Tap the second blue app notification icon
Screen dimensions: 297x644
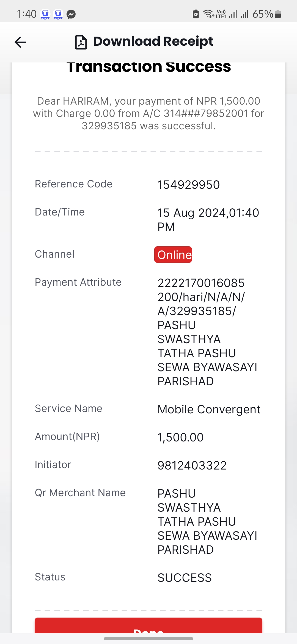tap(58, 14)
